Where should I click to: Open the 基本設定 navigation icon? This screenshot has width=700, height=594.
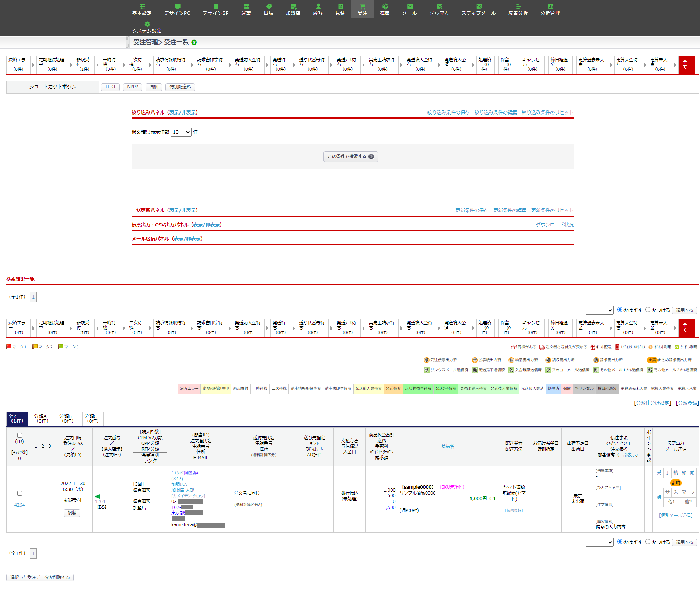coord(142,6)
